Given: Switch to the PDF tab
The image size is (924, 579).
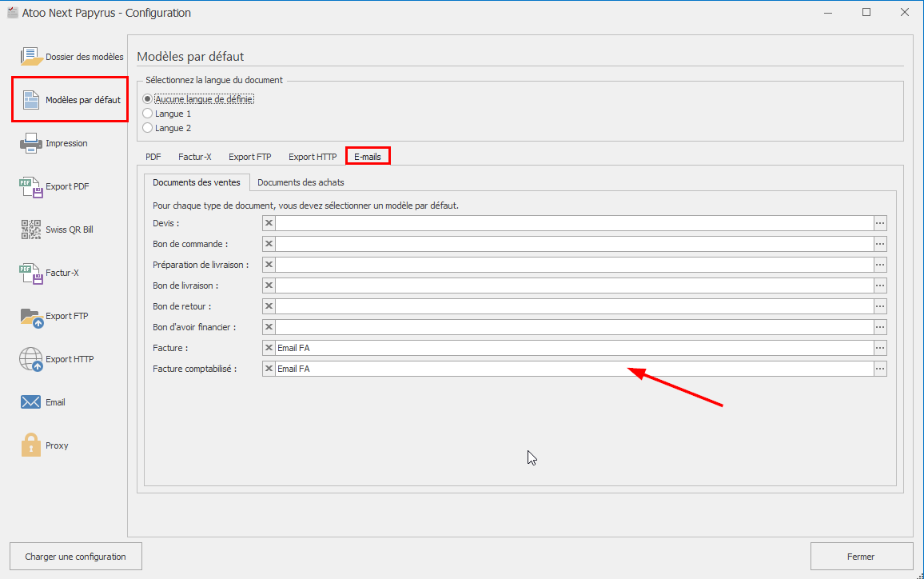Looking at the screenshot, I should 153,157.
